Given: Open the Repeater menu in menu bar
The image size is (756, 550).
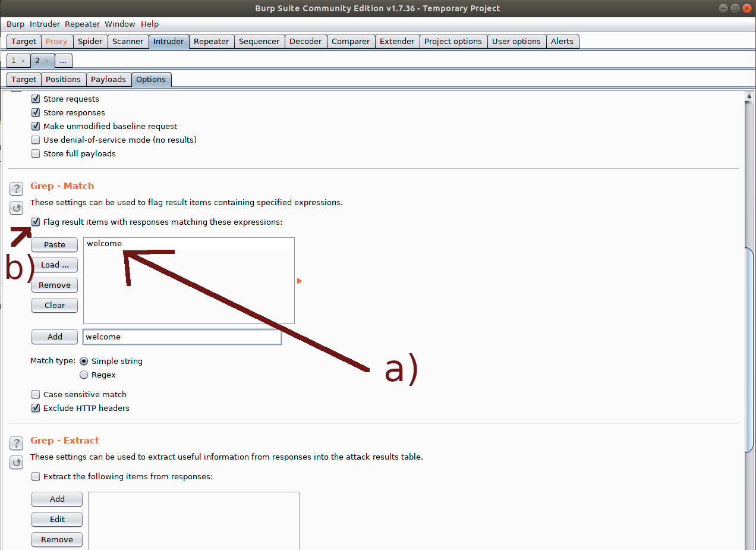Looking at the screenshot, I should [83, 24].
